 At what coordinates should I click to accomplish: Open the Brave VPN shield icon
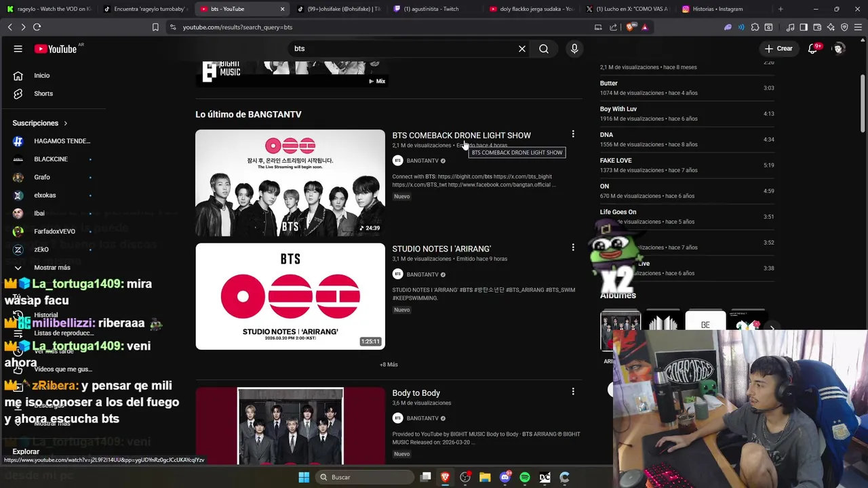844,27
